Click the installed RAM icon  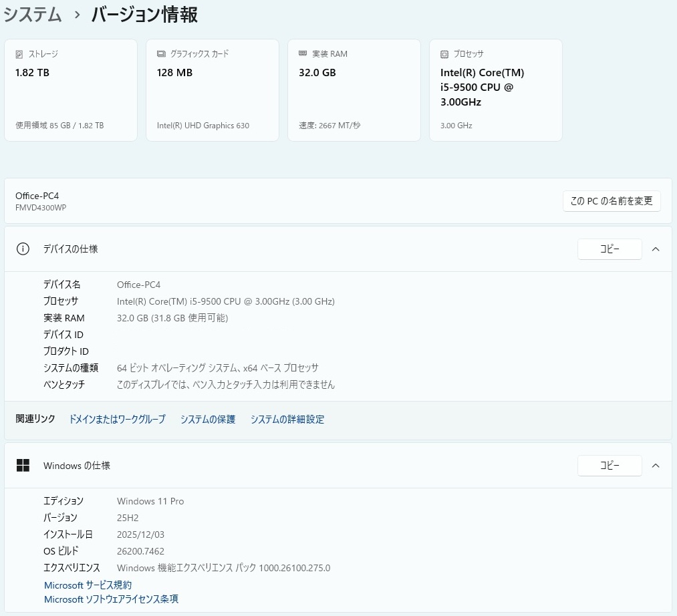pyautogui.click(x=303, y=54)
